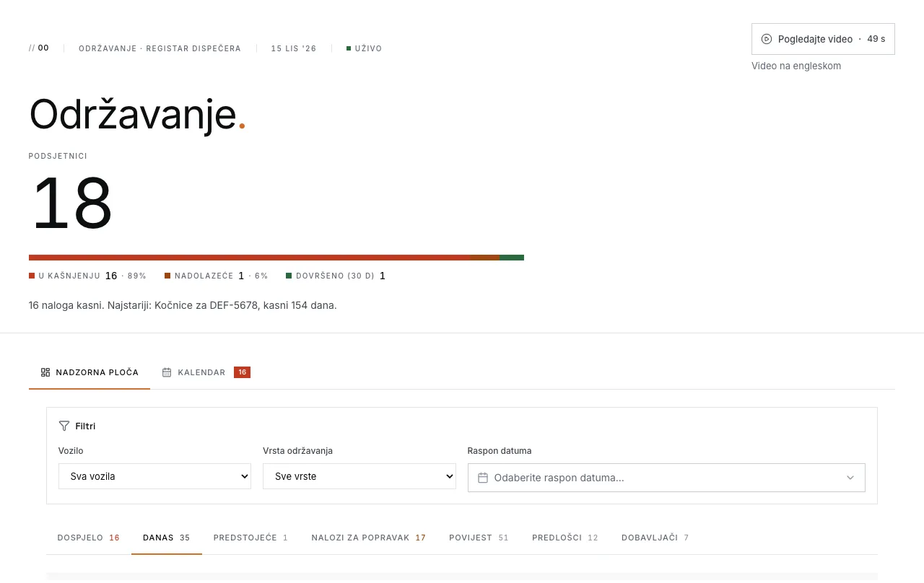The width and height of the screenshot is (924, 583).
Task: Click the Održavanje · Registar dispečera breadcrumb
Action: [x=160, y=48]
